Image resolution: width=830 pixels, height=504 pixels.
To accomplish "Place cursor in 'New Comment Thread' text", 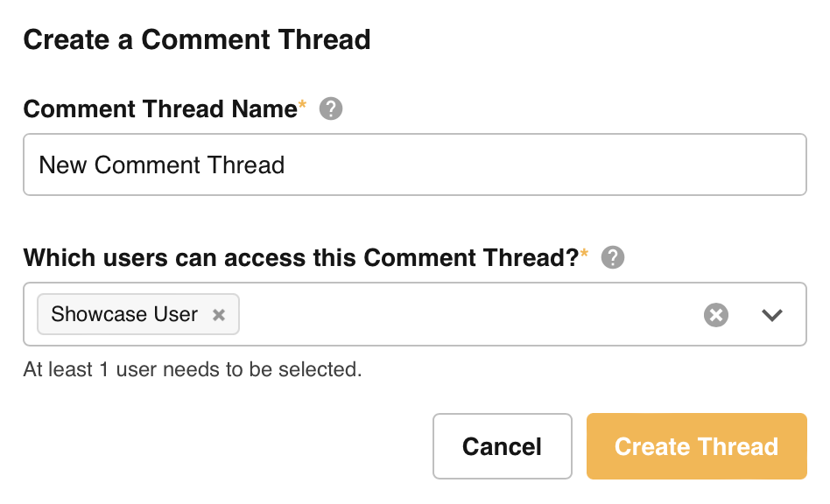I will click(162, 165).
